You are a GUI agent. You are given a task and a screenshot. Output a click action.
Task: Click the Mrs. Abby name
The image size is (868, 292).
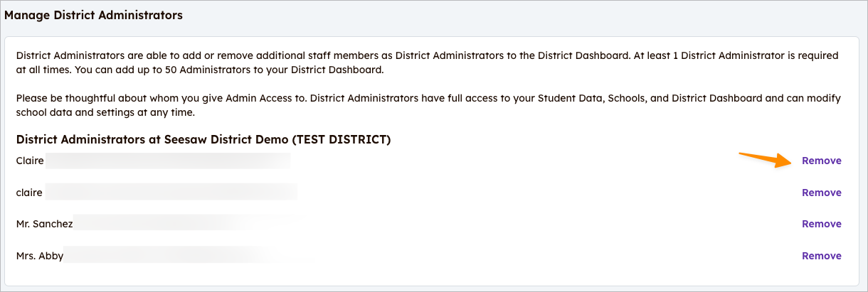coord(40,256)
